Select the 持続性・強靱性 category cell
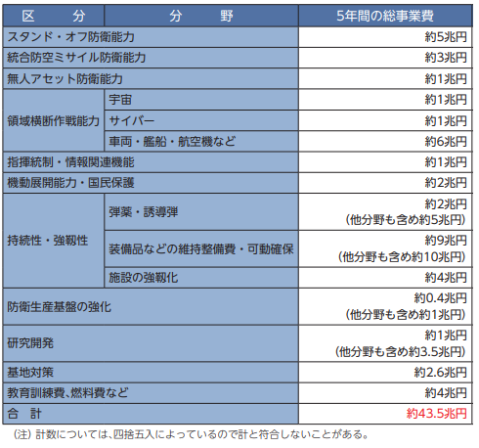The height and width of the screenshot is (448, 479). pos(54,241)
